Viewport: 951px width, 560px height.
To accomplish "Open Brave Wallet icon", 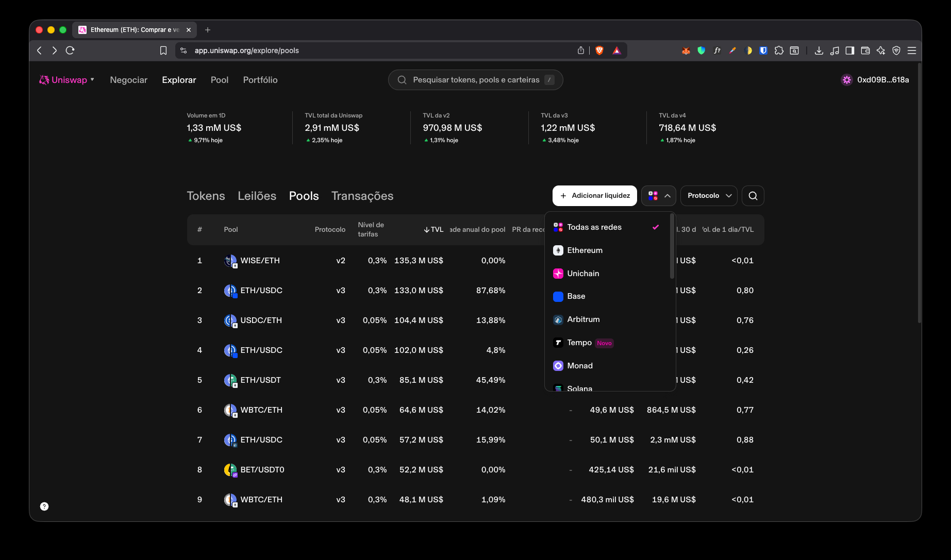I will 865,50.
